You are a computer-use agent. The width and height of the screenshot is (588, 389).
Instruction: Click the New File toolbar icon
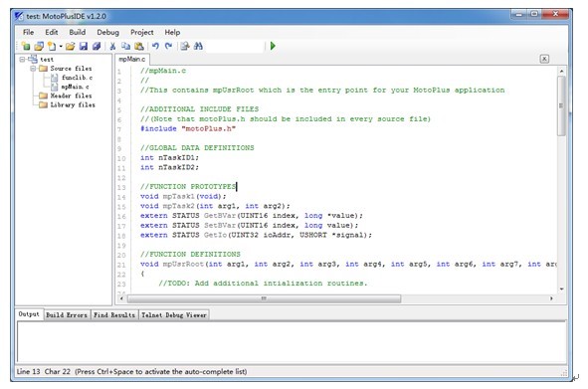point(52,46)
